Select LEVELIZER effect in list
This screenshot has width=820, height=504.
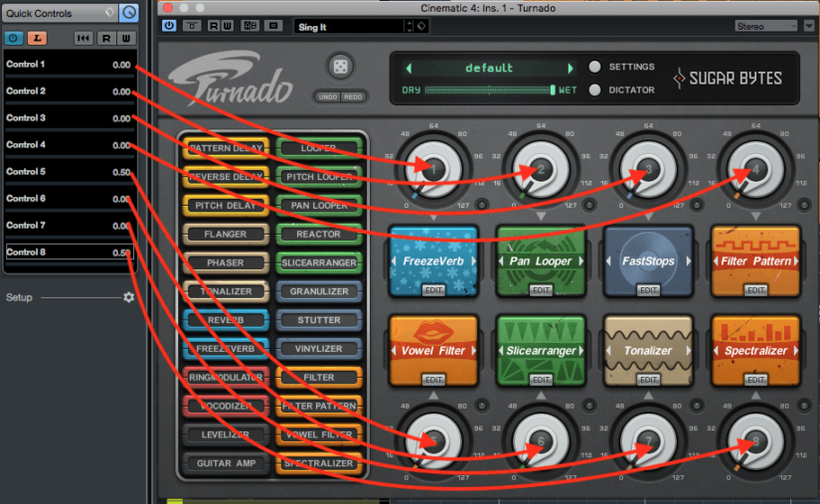[226, 434]
